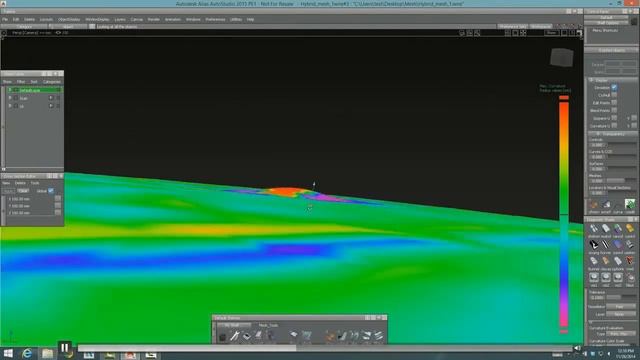Click the Workspaces button
Image resolution: width=640 pixels, height=360 pixels.
(541, 27)
